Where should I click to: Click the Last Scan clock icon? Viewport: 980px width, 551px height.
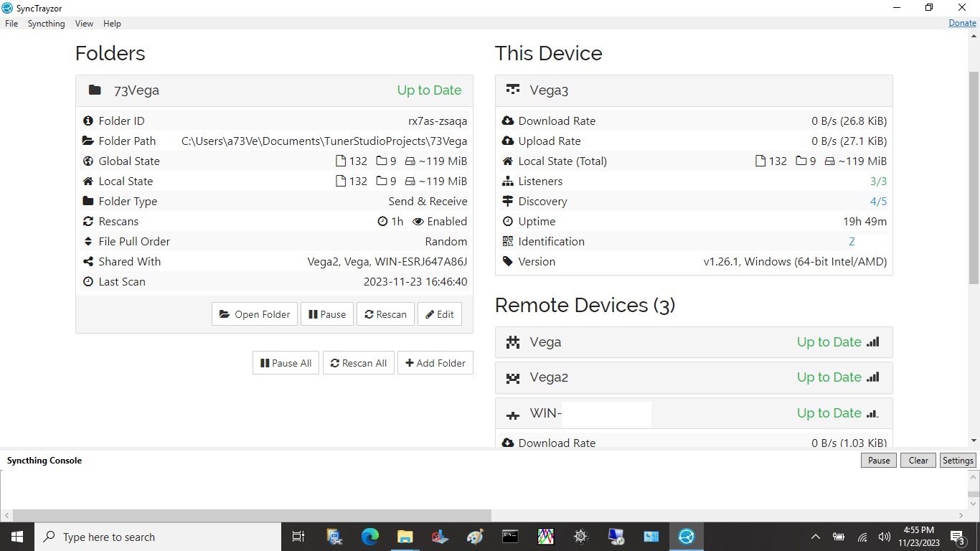88,282
